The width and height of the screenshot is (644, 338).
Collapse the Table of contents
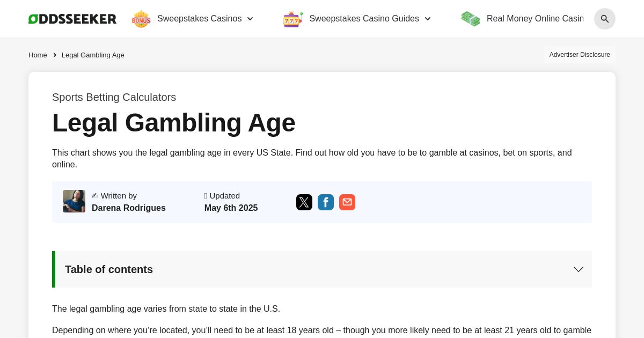coord(578,269)
